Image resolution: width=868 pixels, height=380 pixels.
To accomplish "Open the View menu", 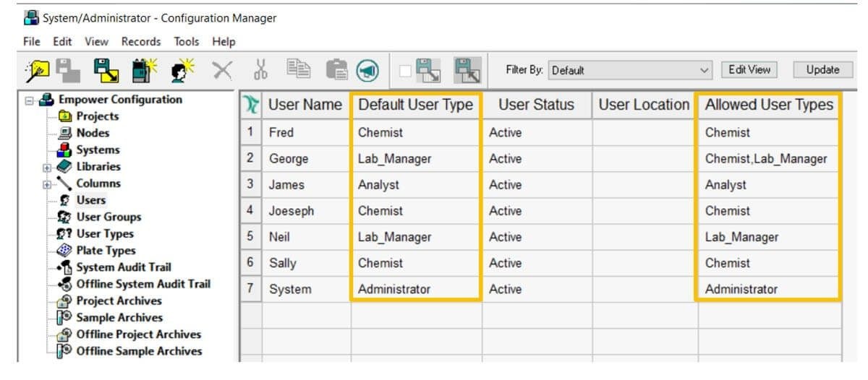I will tap(98, 42).
